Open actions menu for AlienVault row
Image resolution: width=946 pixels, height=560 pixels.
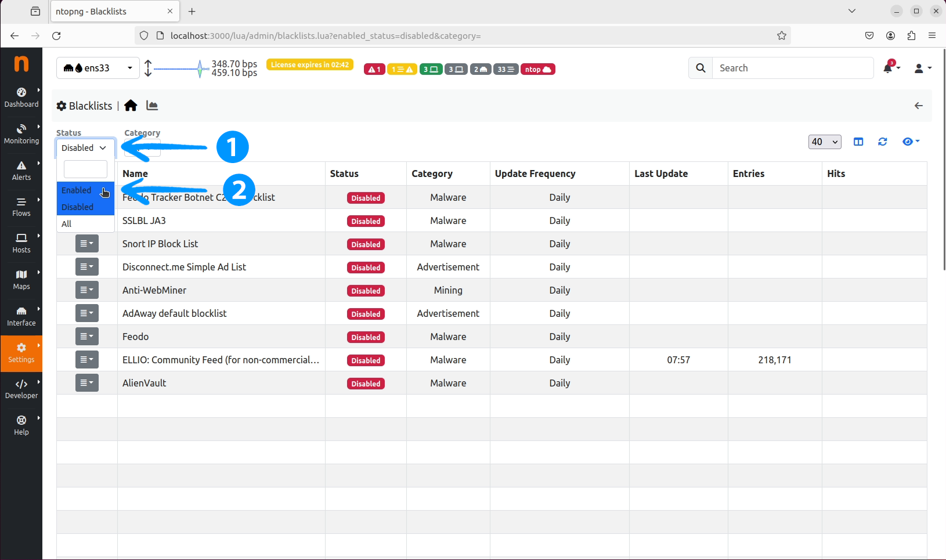coord(86,383)
